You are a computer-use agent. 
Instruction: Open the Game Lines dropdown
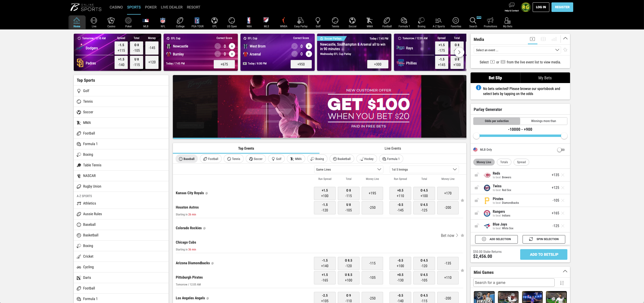click(349, 169)
